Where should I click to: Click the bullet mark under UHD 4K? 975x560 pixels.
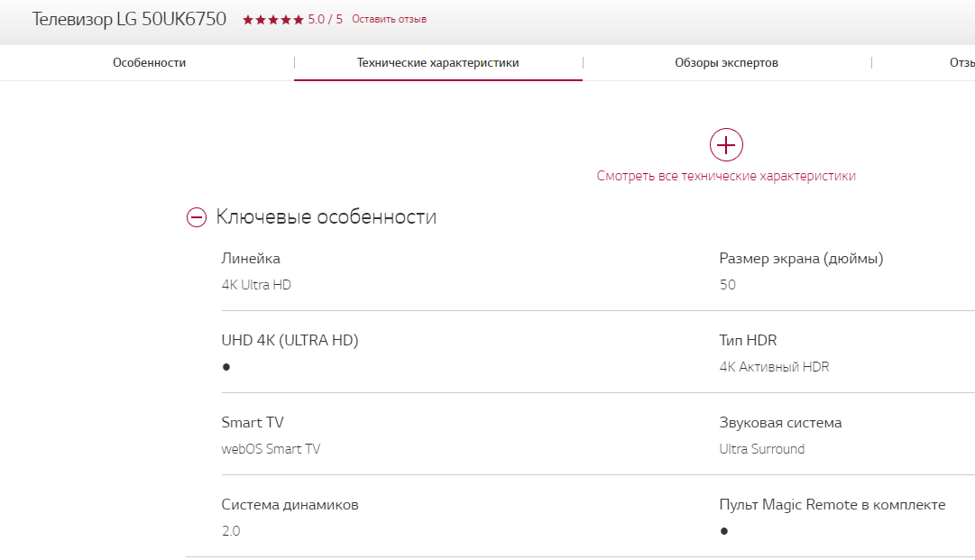point(226,367)
